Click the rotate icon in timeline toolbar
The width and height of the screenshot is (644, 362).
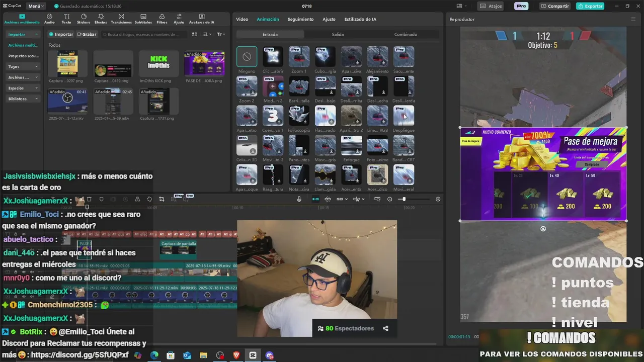pos(149,199)
